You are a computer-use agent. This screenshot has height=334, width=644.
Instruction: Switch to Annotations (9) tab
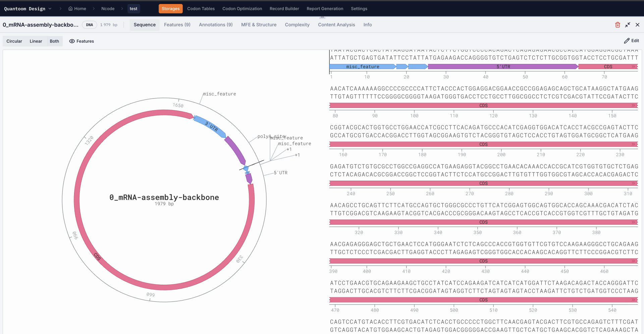(x=216, y=25)
